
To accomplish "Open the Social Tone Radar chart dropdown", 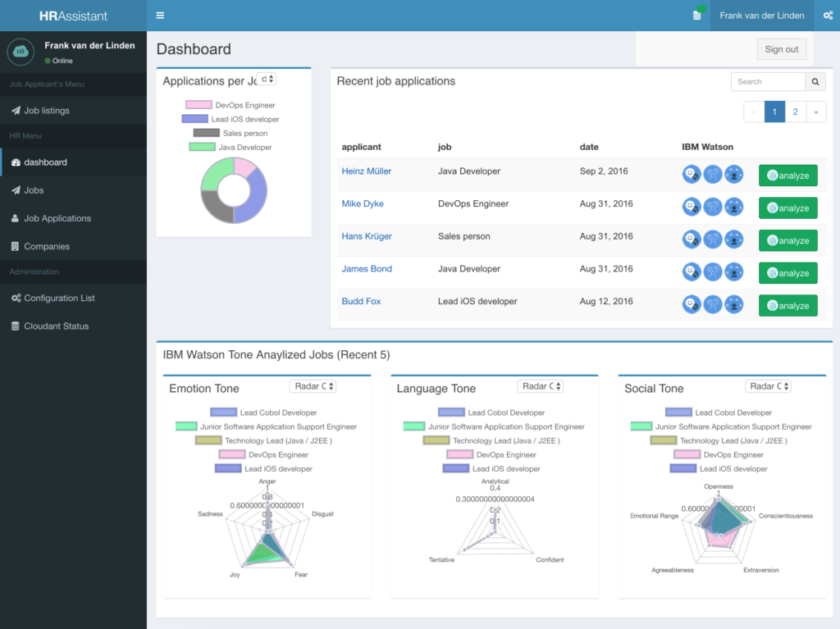I will (x=768, y=386).
